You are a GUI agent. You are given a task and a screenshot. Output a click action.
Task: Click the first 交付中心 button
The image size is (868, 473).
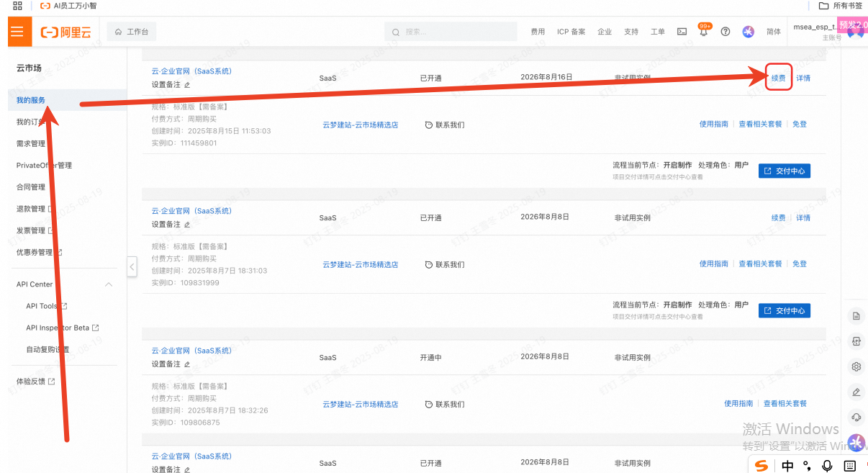784,171
